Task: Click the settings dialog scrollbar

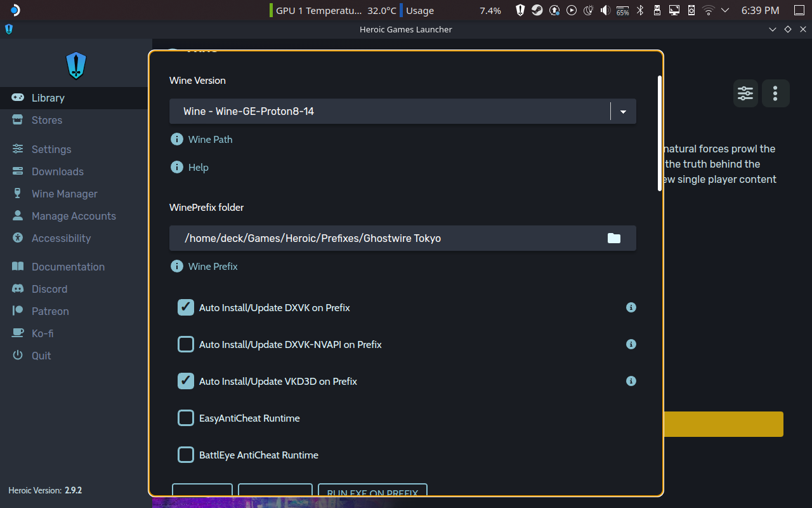Action: coord(660,133)
